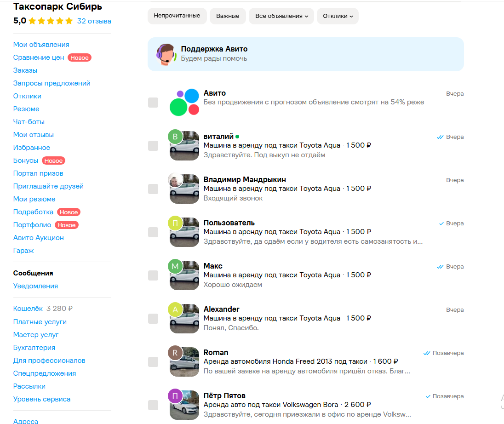Click the read checkmarks on Roman's chat
This screenshot has width=504, height=424.
coord(427,353)
